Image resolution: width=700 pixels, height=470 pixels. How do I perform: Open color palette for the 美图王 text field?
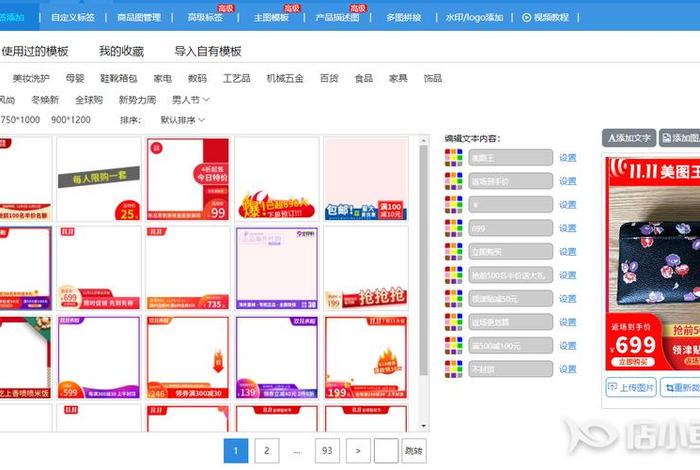point(454,158)
